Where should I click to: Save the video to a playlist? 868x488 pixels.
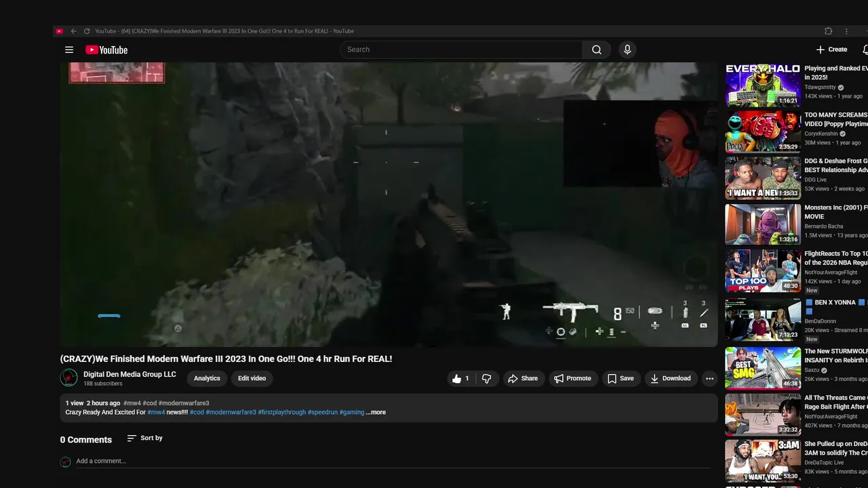[x=620, y=378]
